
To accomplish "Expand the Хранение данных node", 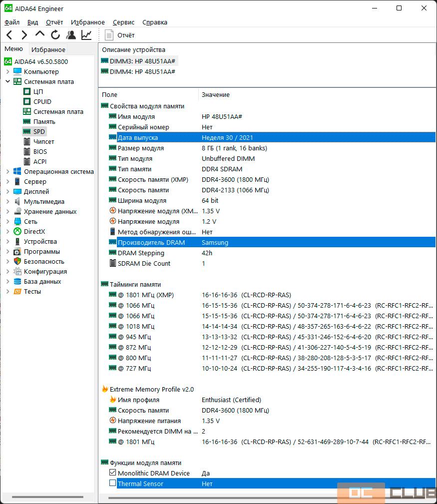I will click(7, 211).
